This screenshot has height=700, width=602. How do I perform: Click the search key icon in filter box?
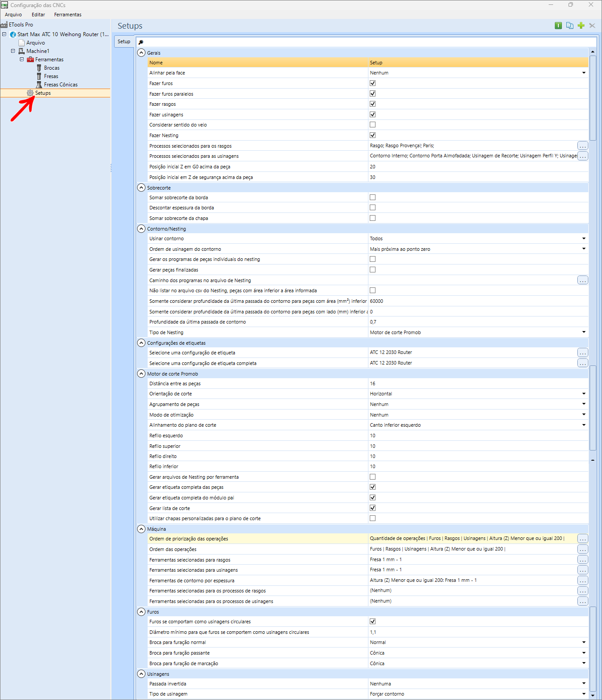tap(141, 42)
